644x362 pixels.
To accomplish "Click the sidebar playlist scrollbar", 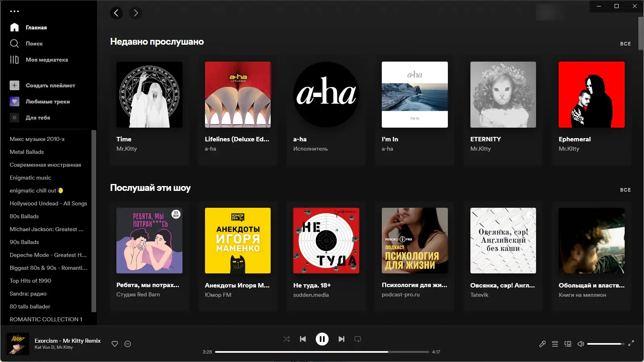I will coord(94,221).
